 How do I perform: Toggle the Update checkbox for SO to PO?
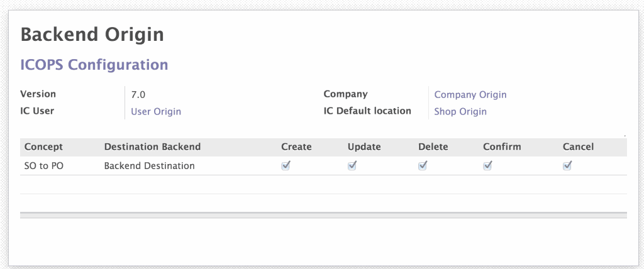point(352,166)
